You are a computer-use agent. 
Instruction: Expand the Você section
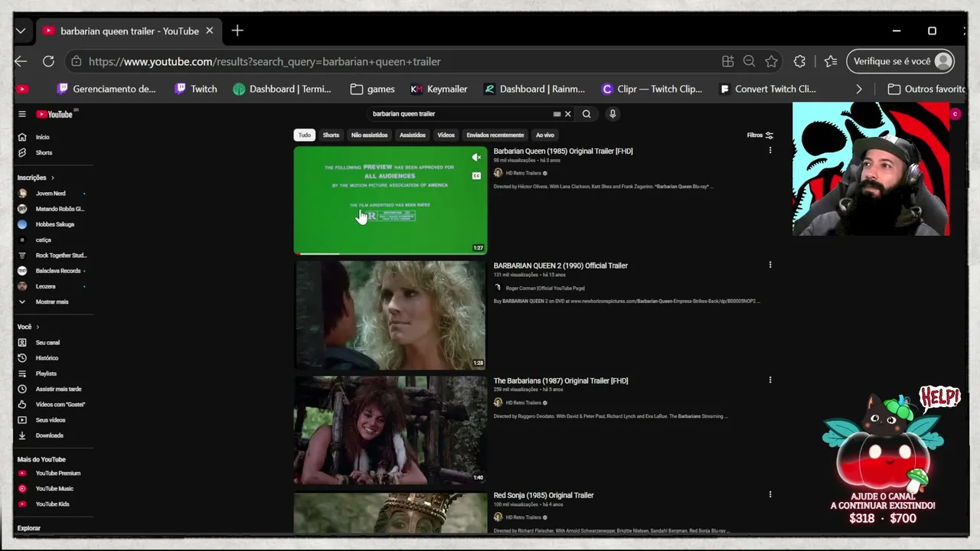[x=28, y=327]
